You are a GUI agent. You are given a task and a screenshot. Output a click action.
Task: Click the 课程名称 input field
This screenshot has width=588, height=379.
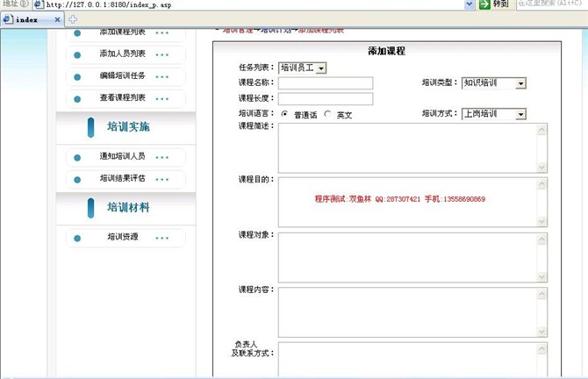326,83
